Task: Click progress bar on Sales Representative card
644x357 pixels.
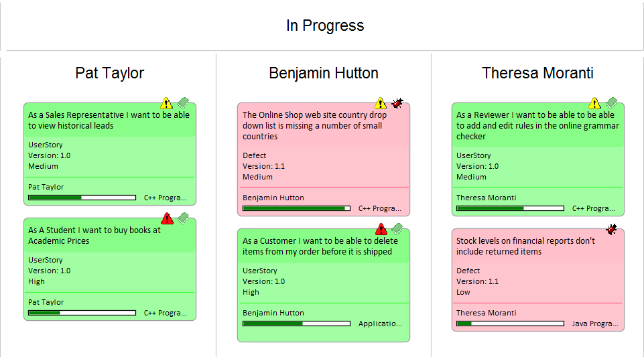Action: [x=82, y=198]
